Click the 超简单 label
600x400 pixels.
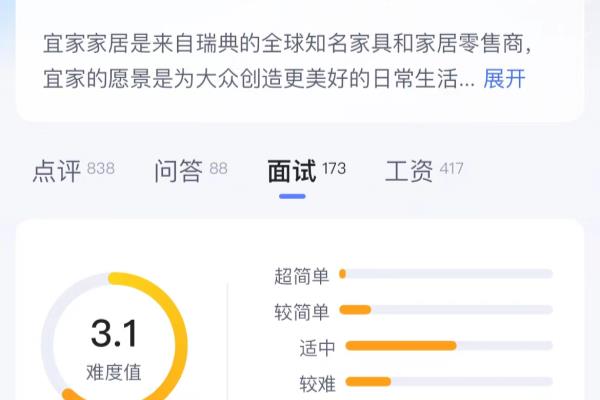point(302,276)
